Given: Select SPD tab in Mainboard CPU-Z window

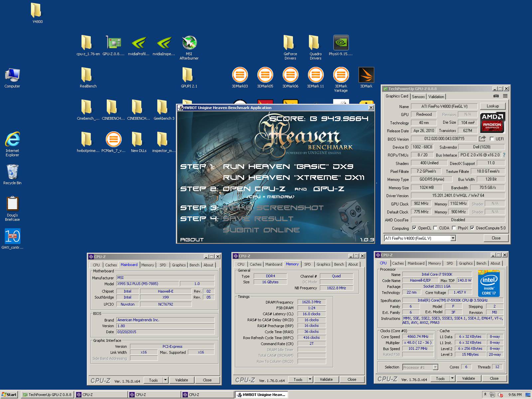Looking at the screenshot, I should tap(163, 265).
